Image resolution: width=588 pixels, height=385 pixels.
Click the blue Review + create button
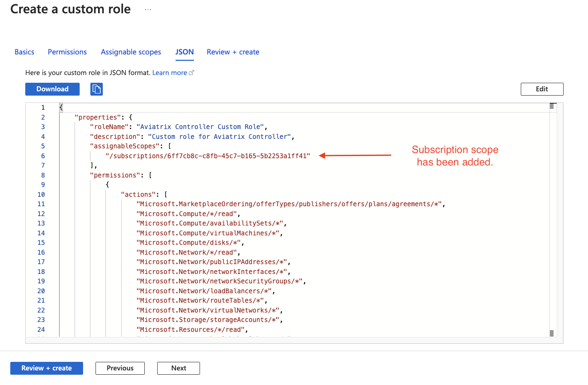(x=47, y=368)
